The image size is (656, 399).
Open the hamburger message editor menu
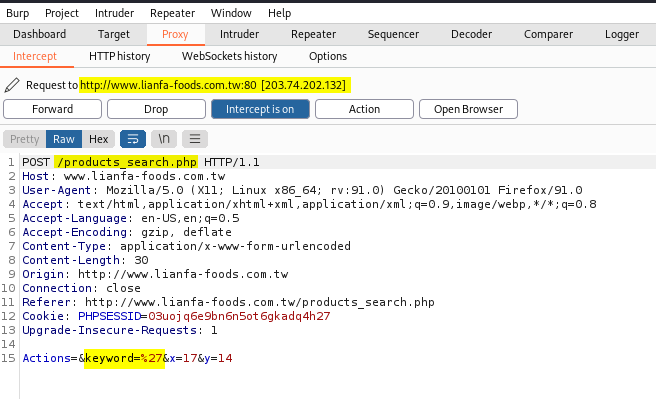(195, 139)
